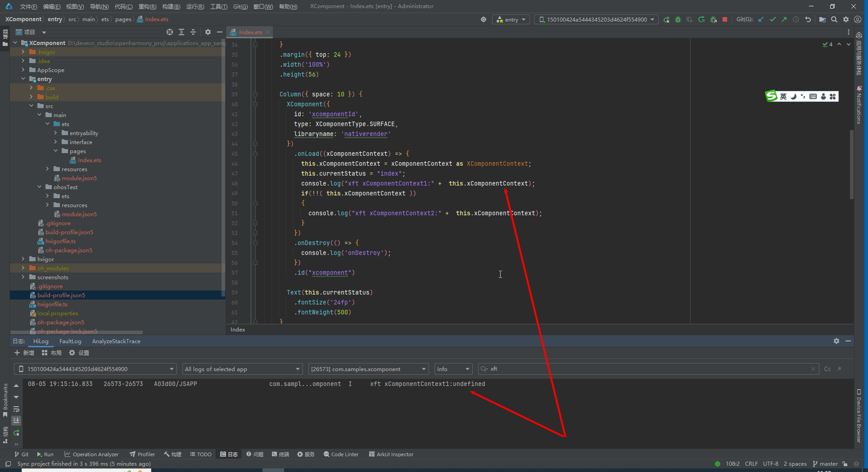Open the entry run configuration dropdown
The height and width of the screenshot is (472, 868).
pos(511,20)
